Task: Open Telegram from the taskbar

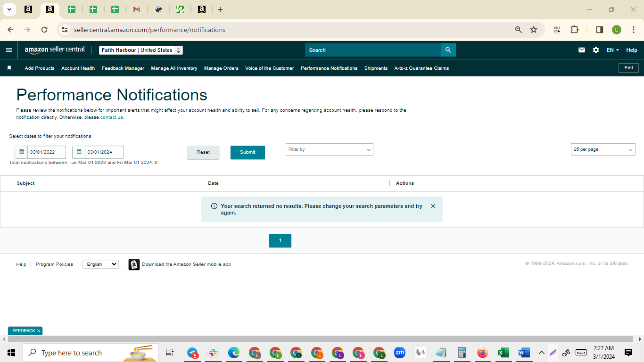Action: (192, 353)
